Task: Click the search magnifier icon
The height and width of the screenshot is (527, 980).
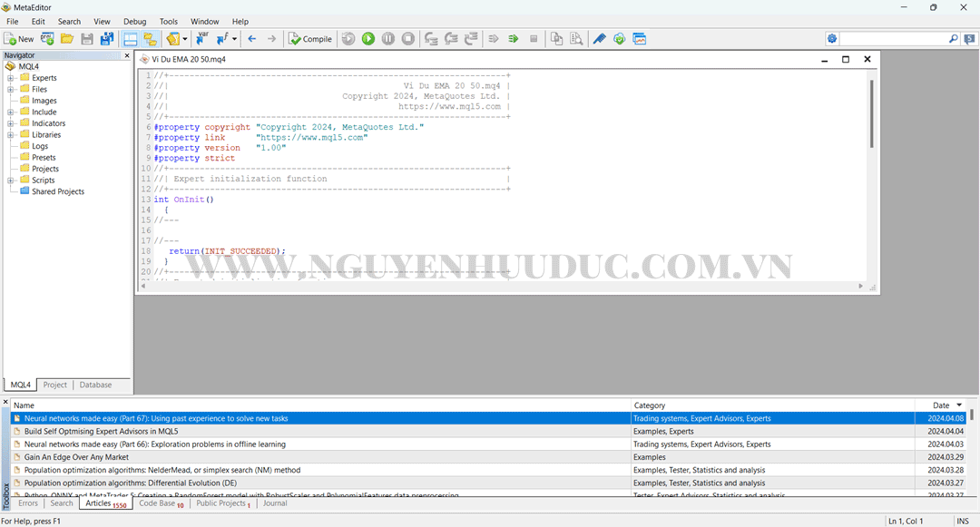Action: (953, 39)
